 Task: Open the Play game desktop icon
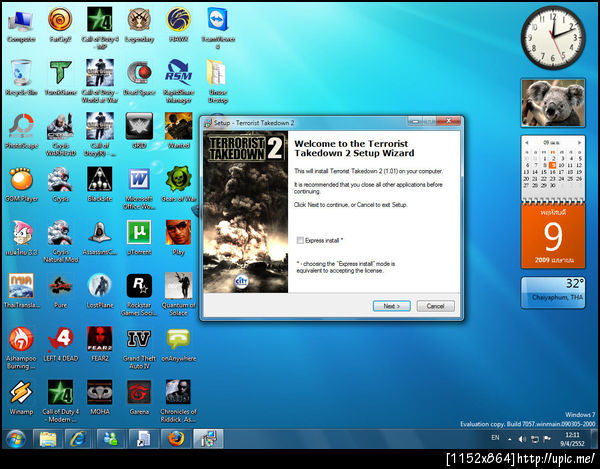[178, 238]
